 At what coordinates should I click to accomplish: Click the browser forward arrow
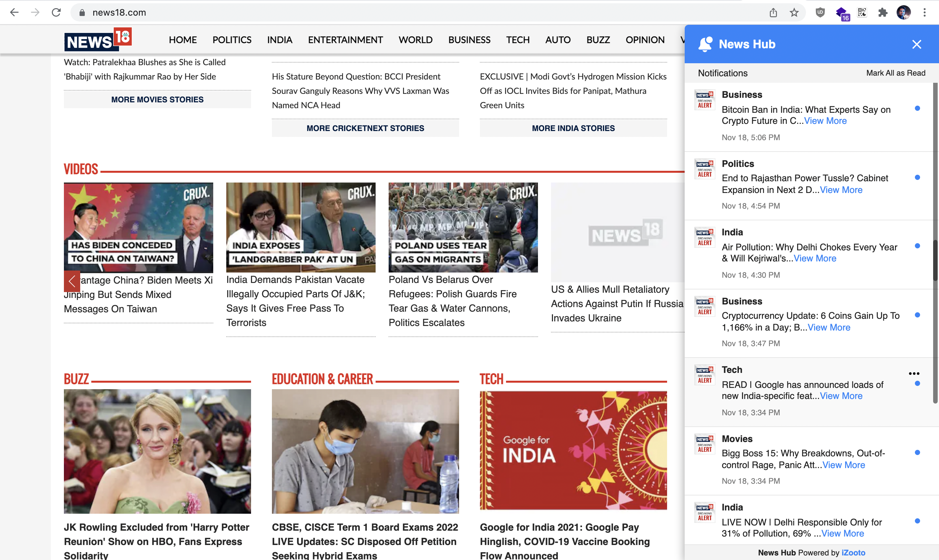pyautogui.click(x=35, y=12)
